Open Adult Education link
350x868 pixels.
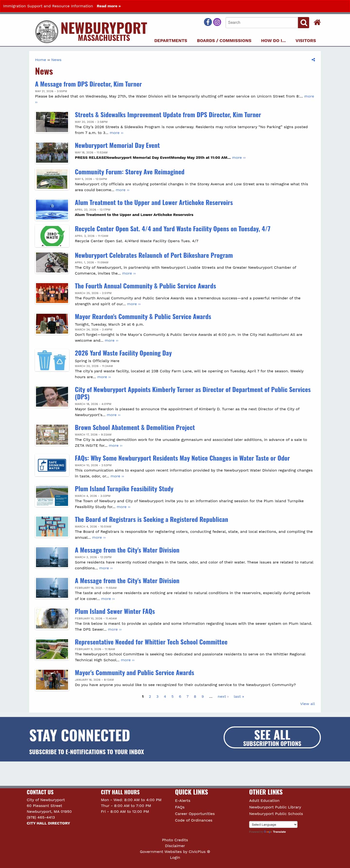[x=264, y=801]
